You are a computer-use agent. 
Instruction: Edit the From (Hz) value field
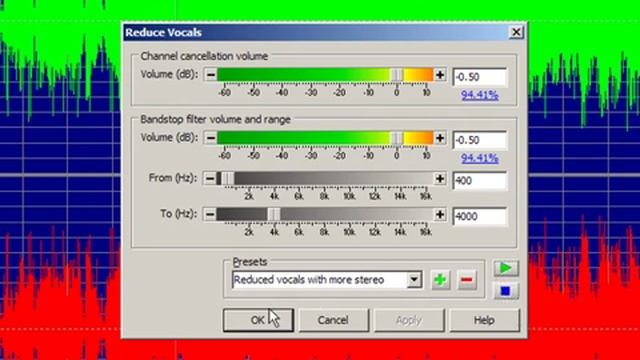coord(480,180)
